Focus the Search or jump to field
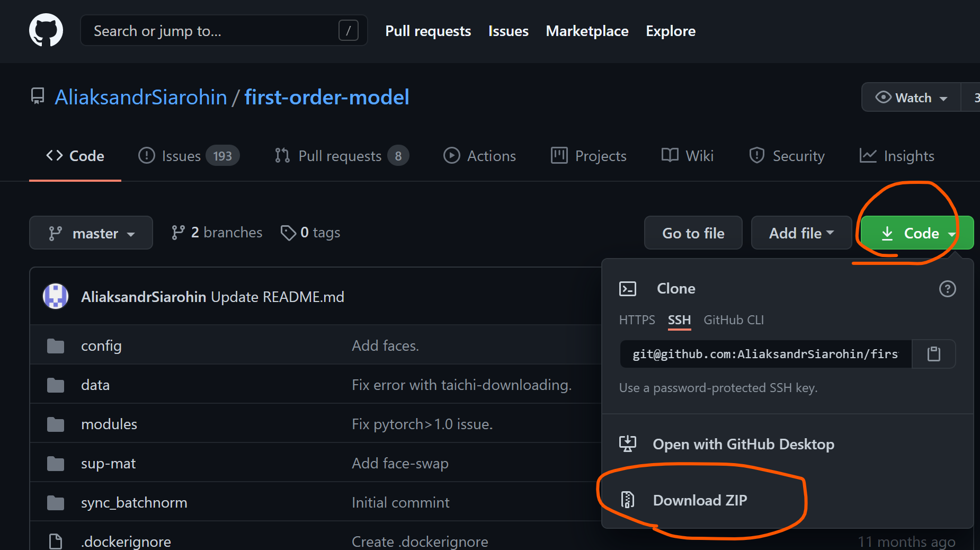The width and height of the screenshot is (980, 550). click(224, 31)
